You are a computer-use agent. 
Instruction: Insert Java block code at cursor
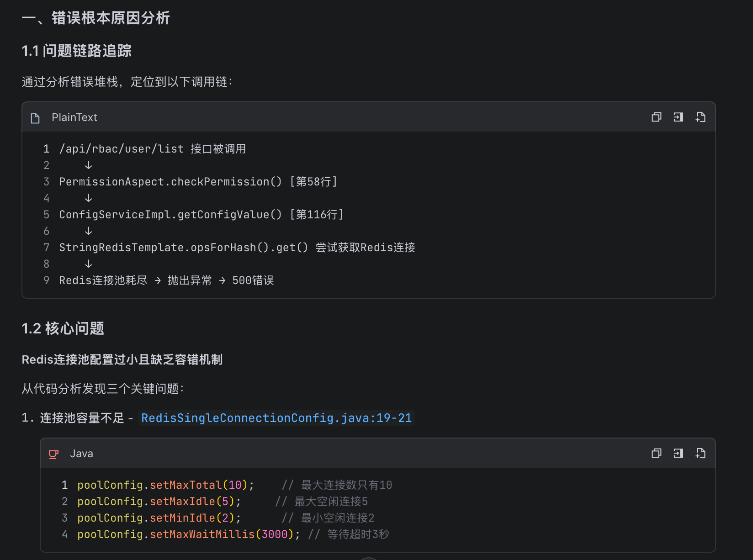click(678, 453)
